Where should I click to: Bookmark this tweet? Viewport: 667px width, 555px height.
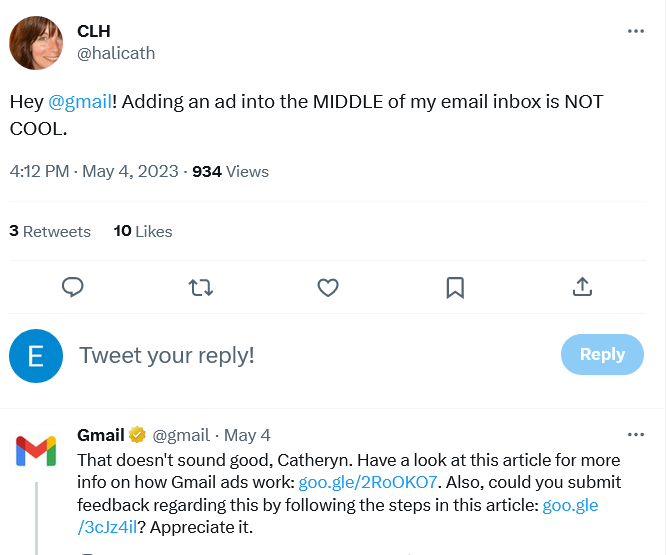pyautogui.click(x=455, y=287)
